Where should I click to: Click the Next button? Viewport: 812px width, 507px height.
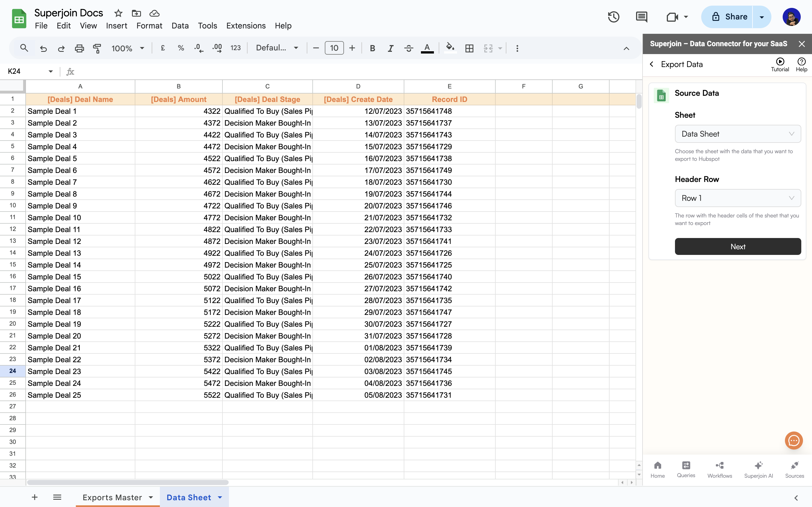click(738, 246)
